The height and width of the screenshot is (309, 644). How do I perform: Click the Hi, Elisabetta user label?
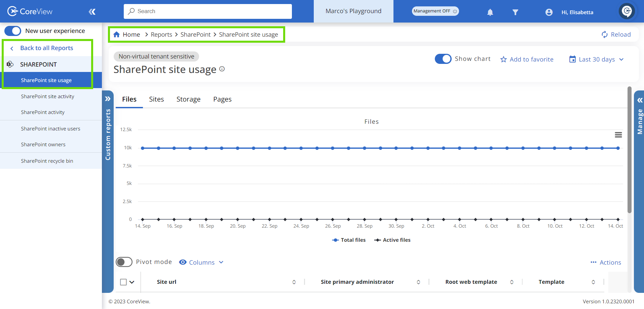pyautogui.click(x=577, y=12)
